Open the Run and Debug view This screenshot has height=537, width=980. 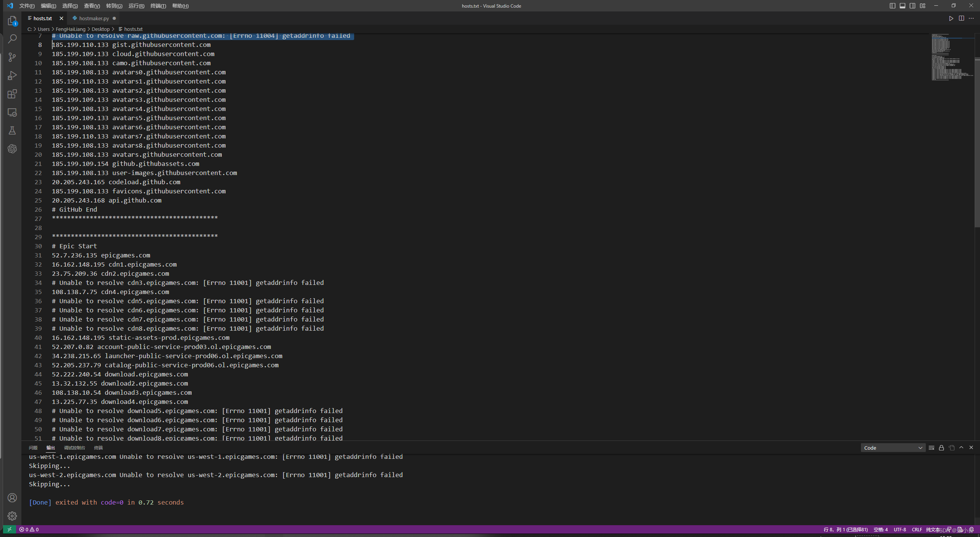point(12,76)
